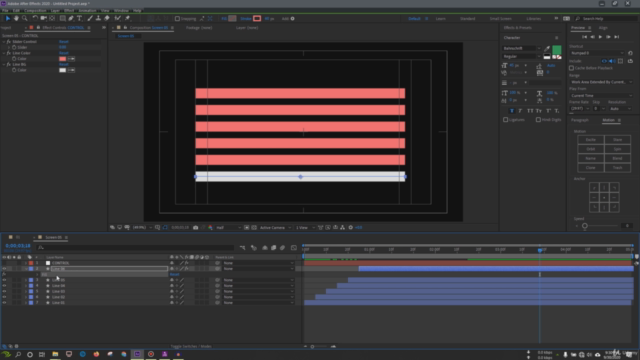640x360 pixels.
Task: Open the Composition menu
Action: tap(35, 11)
